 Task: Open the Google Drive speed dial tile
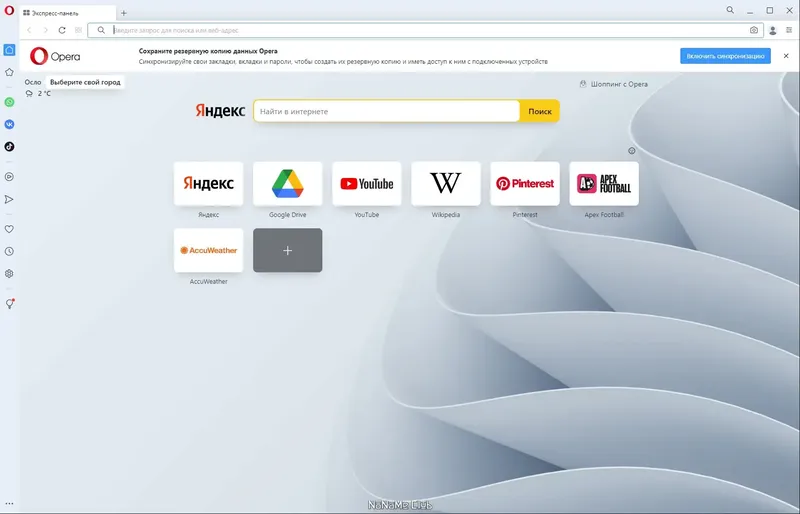coord(288,184)
